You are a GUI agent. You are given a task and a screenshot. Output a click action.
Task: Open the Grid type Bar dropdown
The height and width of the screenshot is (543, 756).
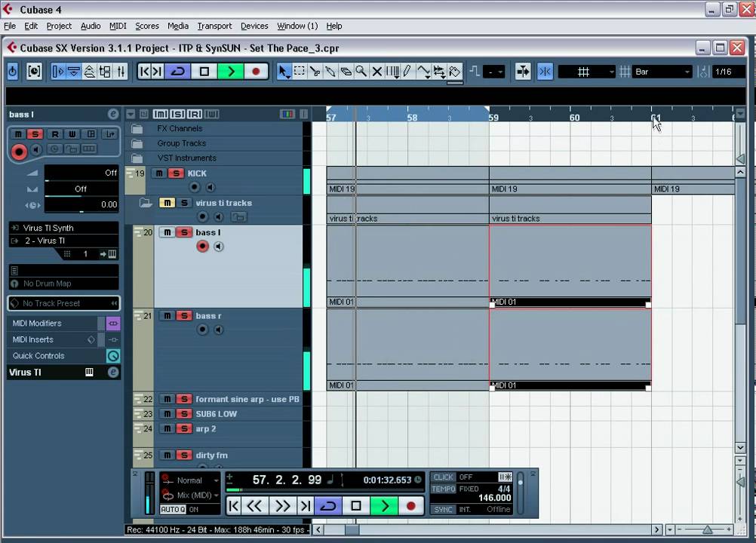pos(662,72)
